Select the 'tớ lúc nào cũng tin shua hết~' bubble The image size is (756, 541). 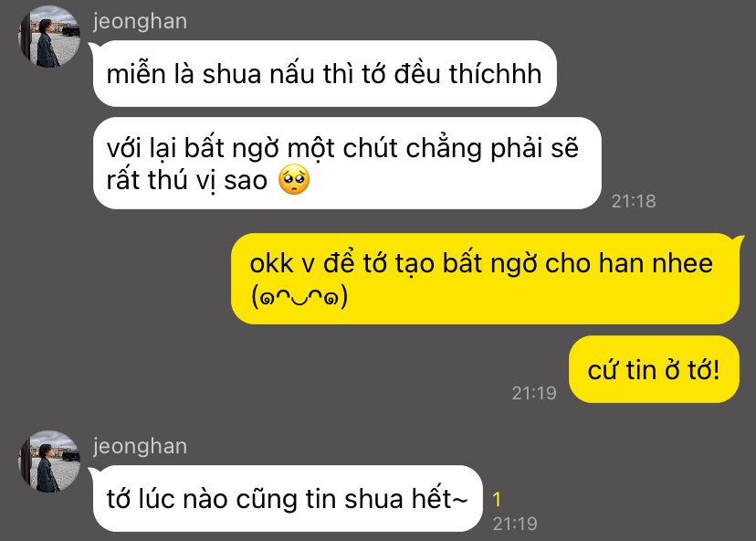(288, 499)
